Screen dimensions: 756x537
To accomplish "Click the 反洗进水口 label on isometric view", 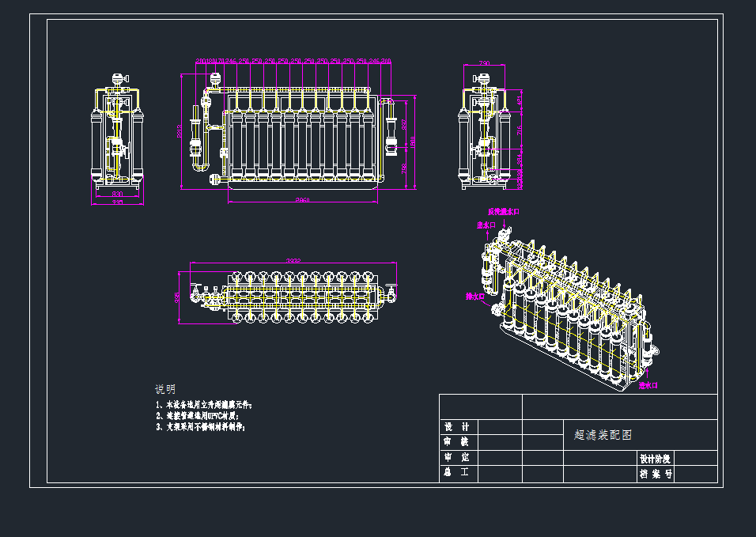I will (503, 212).
